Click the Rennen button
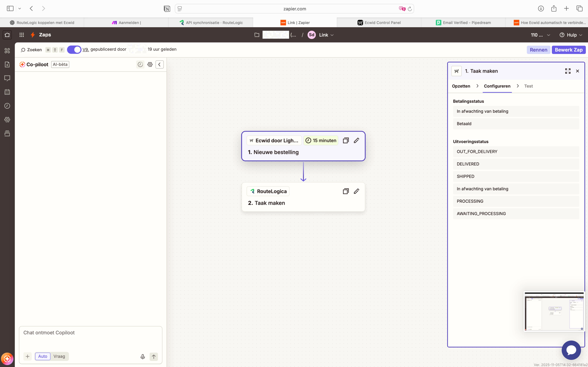The height and width of the screenshot is (367, 588). [538, 50]
